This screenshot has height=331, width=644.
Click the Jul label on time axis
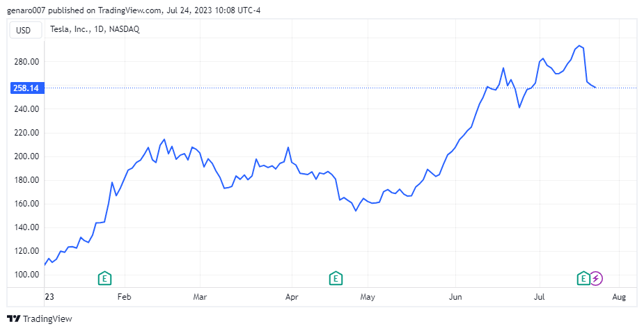pyautogui.click(x=540, y=296)
